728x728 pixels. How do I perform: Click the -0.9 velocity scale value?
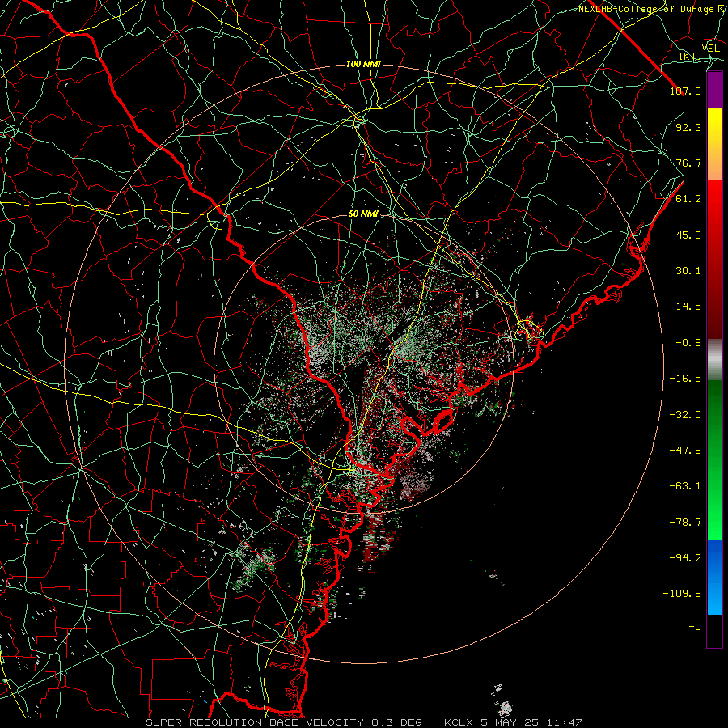[688, 343]
